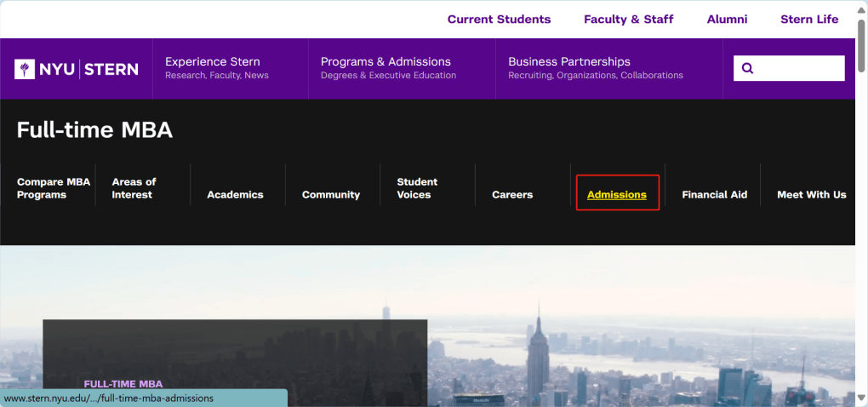
Task: Open the Financial Aid nav item
Action: 715,195
